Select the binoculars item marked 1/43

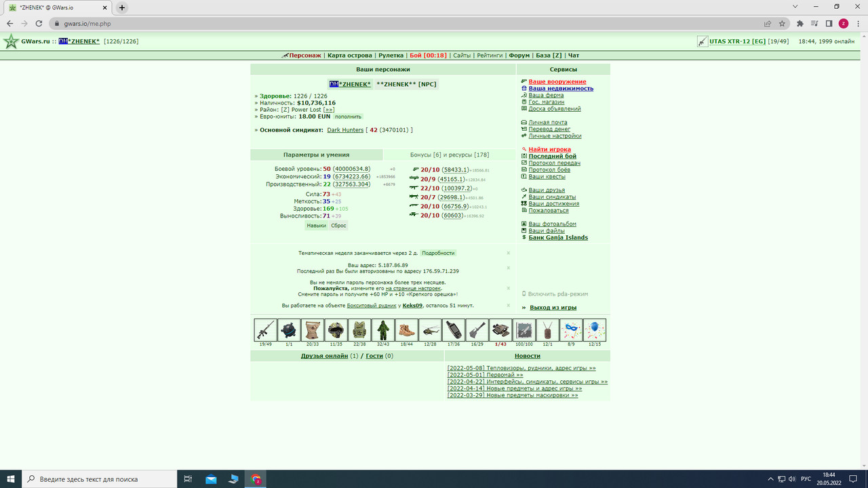pos(500,330)
